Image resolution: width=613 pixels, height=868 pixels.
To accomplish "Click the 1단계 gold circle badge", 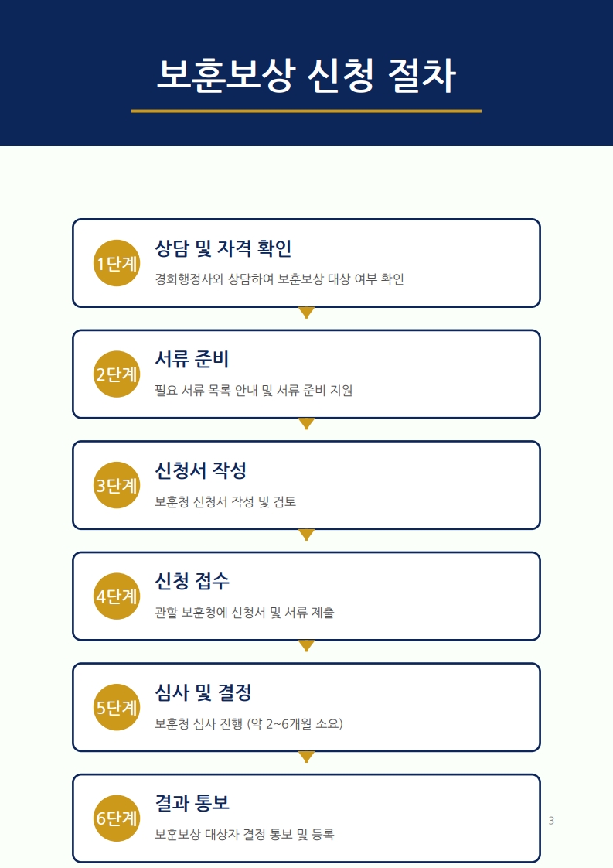I will [116, 263].
